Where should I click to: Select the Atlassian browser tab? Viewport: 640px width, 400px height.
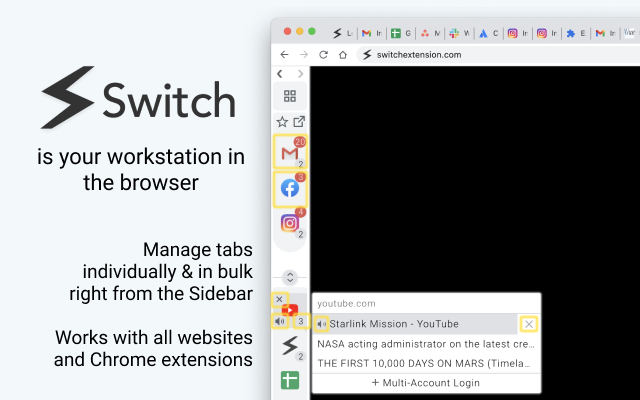coord(488,33)
